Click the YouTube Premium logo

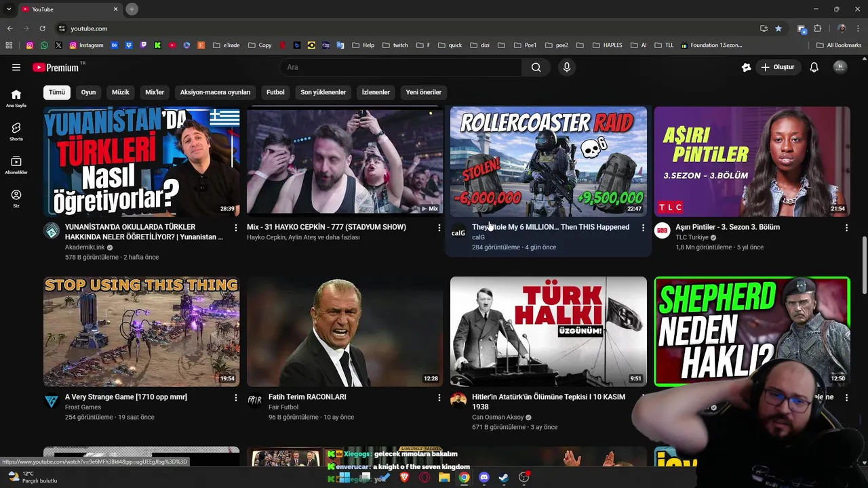[x=56, y=67]
